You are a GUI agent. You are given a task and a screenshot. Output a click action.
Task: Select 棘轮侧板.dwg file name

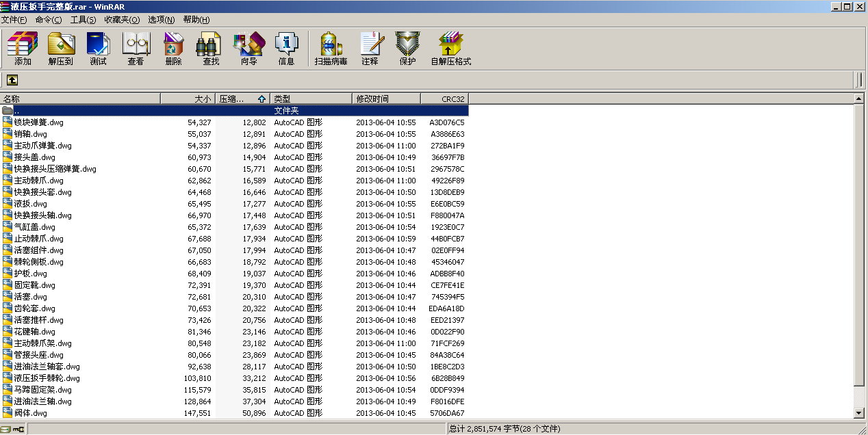click(38, 262)
